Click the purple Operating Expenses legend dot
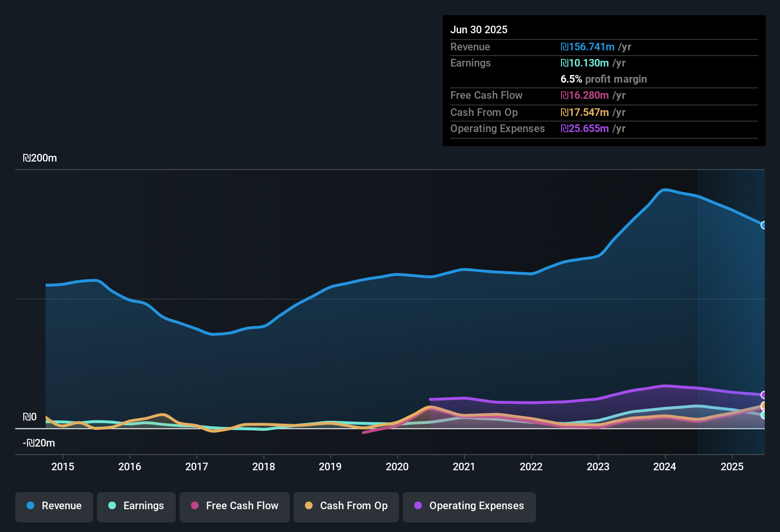The image size is (780, 532). coord(418,506)
